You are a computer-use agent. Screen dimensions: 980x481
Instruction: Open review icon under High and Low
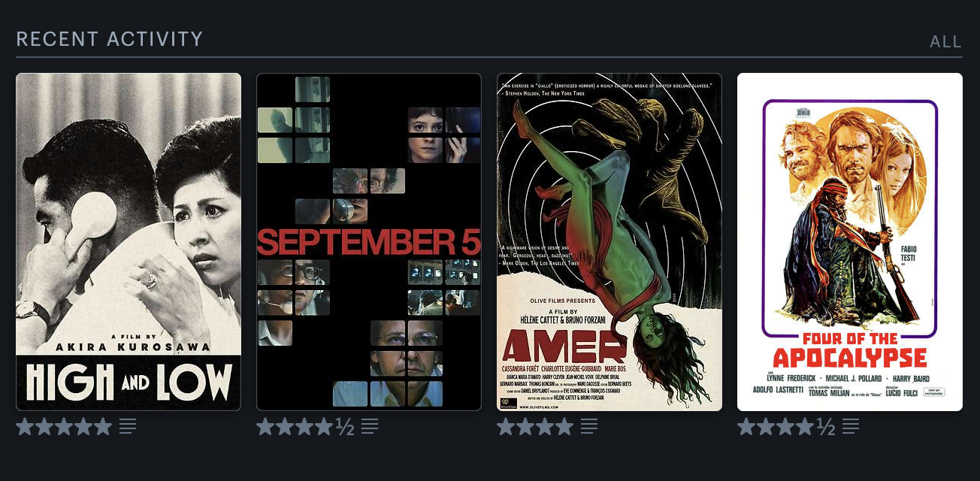pyautogui.click(x=128, y=427)
